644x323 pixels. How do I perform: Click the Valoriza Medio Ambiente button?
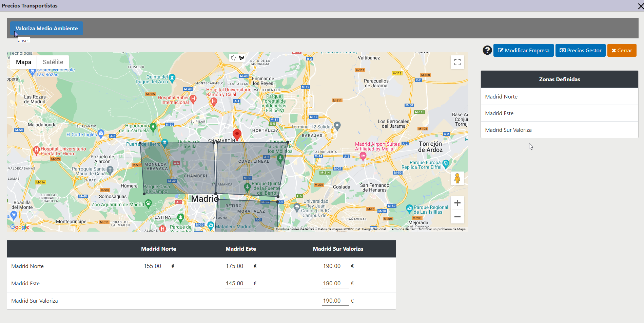(x=46, y=28)
